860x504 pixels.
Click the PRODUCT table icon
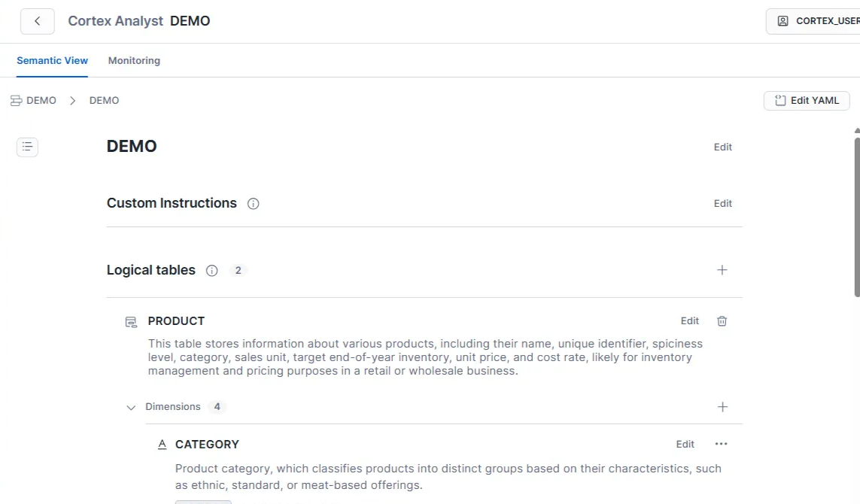pyautogui.click(x=131, y=322)
